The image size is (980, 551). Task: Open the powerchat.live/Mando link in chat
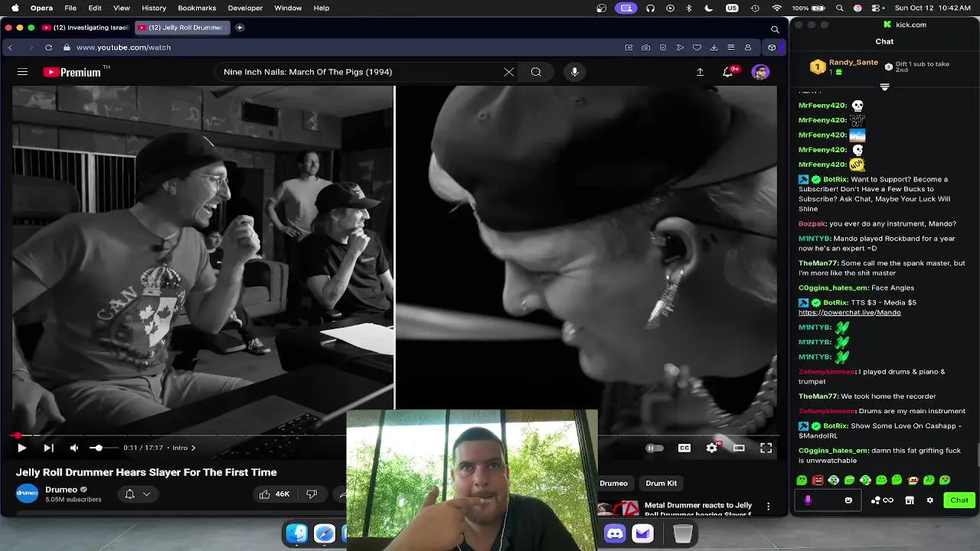click(x=849, y=312)
